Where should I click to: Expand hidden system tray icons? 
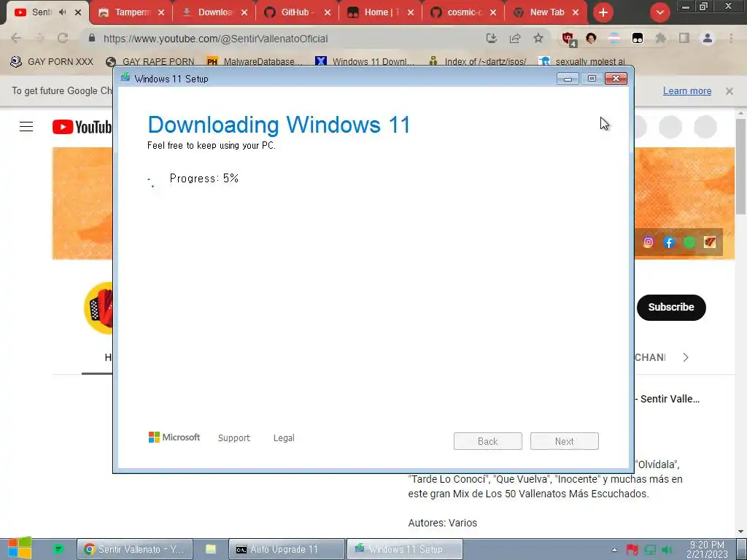click(614, 550)
